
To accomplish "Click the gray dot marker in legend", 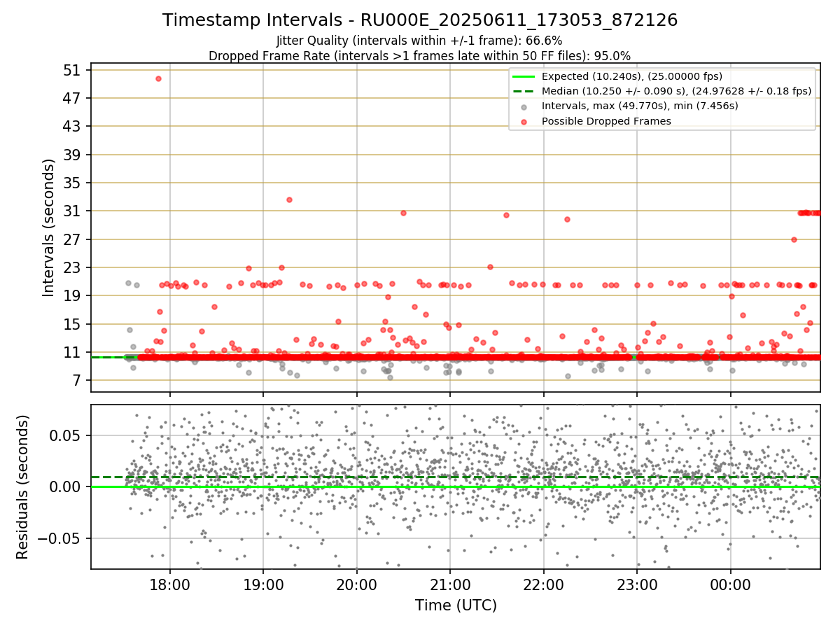I will pos(524,106).
